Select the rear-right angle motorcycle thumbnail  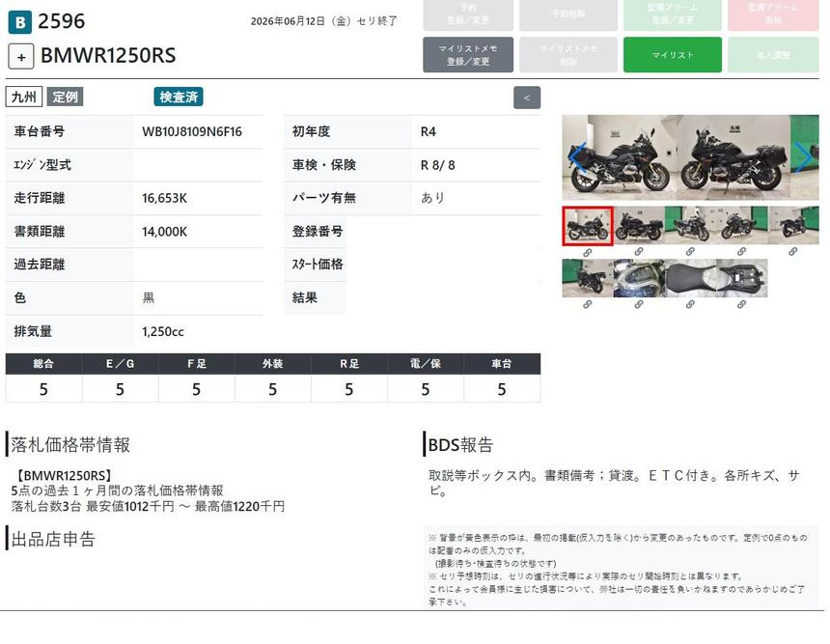click(x=588, y=278)
